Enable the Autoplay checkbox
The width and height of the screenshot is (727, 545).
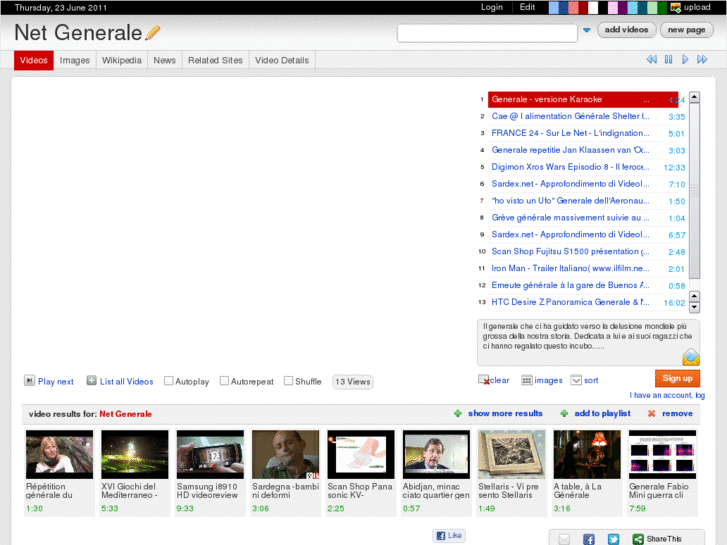pyautogui.click(x=169, y=381)
